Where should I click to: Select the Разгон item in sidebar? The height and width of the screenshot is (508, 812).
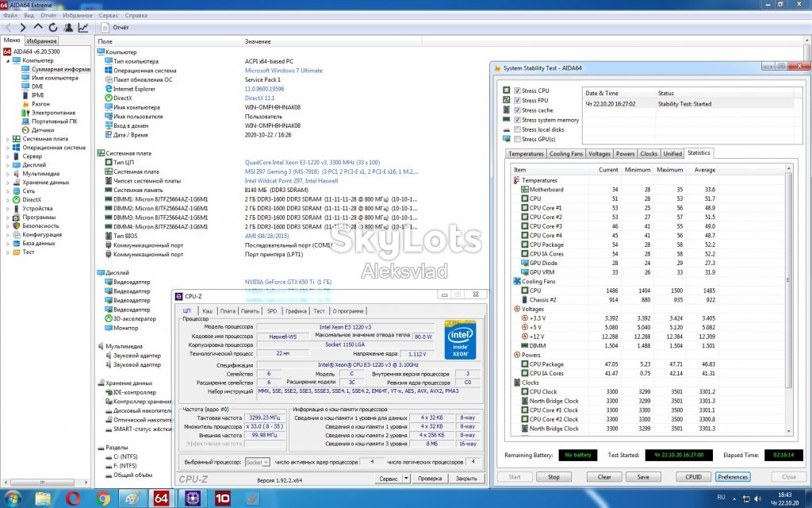(x=40, y=104)
